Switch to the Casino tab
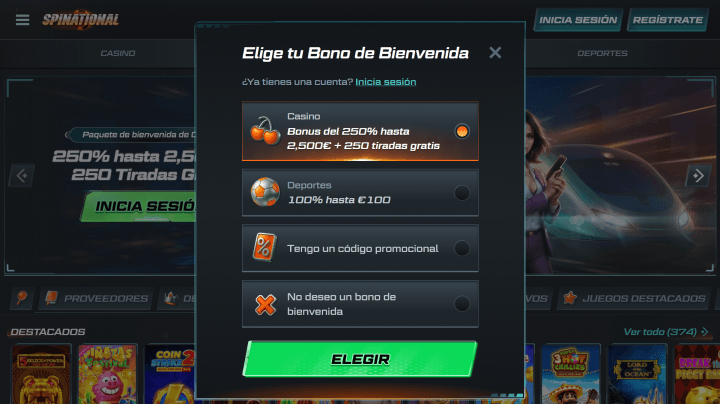Image resolution: width=720 pixels, height=404 pixels. (x=118, y=53)
